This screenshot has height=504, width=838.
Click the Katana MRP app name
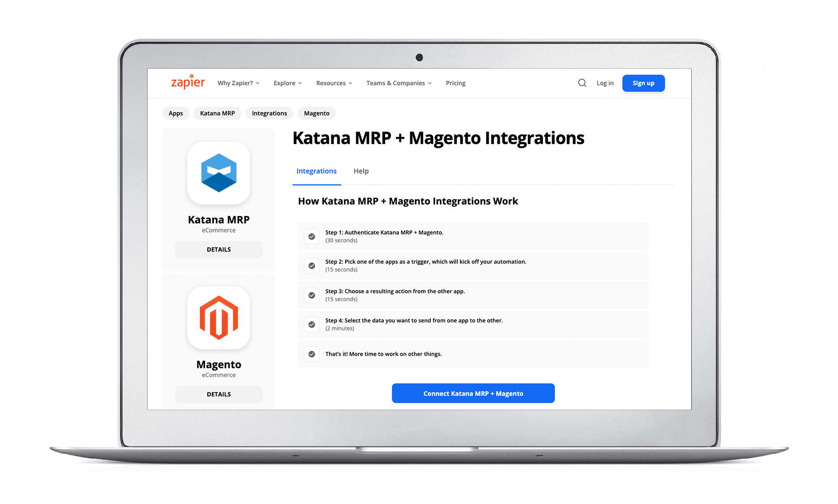pos(219,219)
